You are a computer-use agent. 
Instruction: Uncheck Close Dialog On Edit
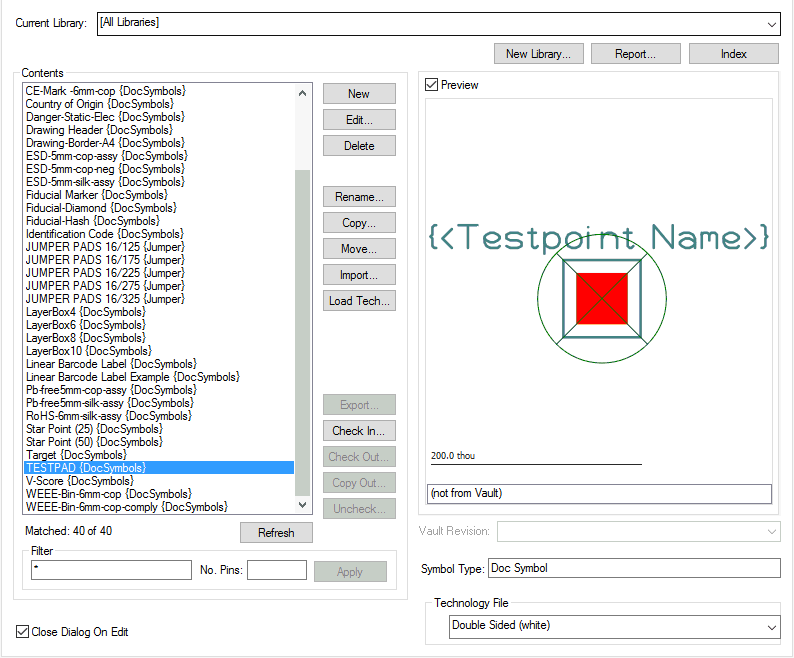click(x=23, y=632)
